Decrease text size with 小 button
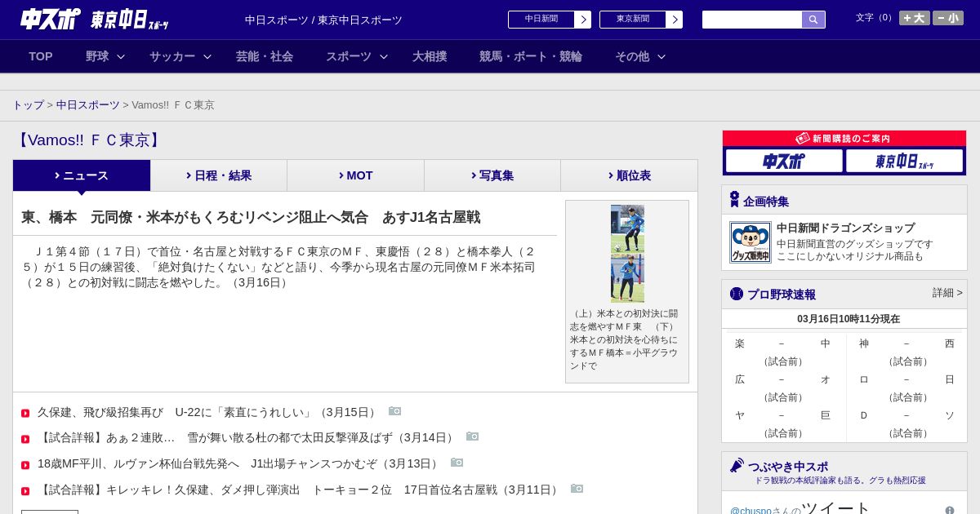The height and width of the screenshot is (514, 980). coord(948,18)
